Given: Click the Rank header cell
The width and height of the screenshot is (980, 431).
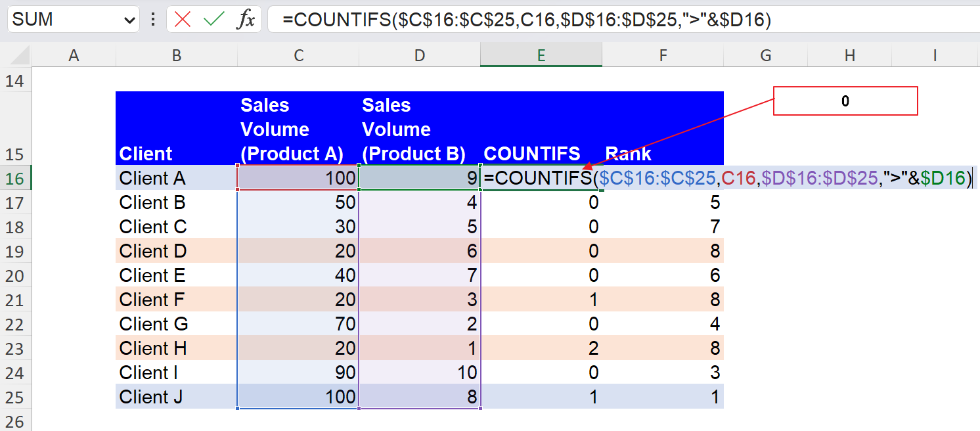Looking at the screenshot, I should click(663, 129).
